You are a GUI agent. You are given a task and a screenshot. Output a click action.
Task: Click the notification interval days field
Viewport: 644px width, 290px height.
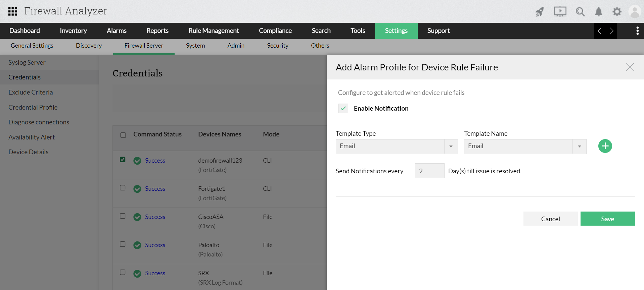(x=429, y=171)
